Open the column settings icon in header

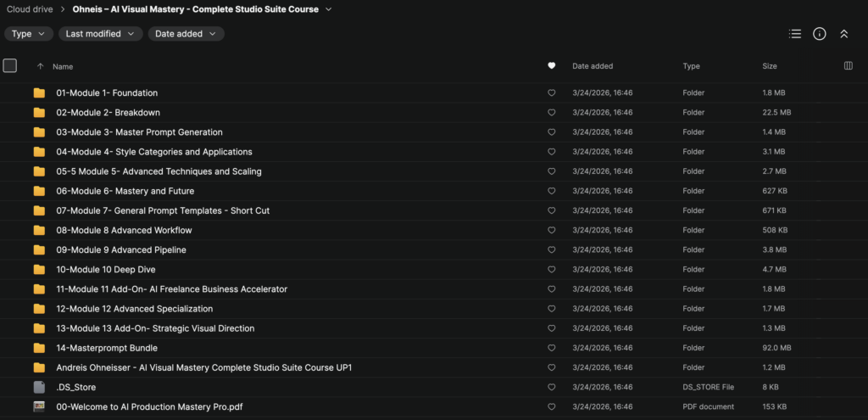849,66
